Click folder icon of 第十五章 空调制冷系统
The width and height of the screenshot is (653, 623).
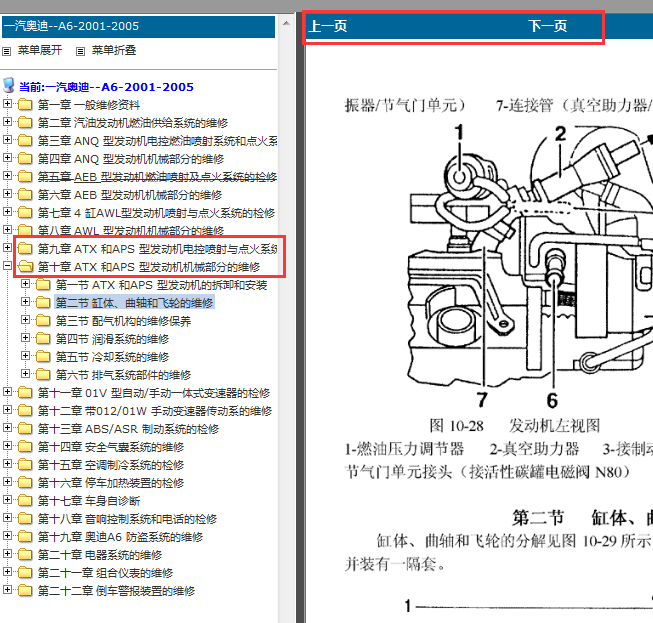(25, 464)
